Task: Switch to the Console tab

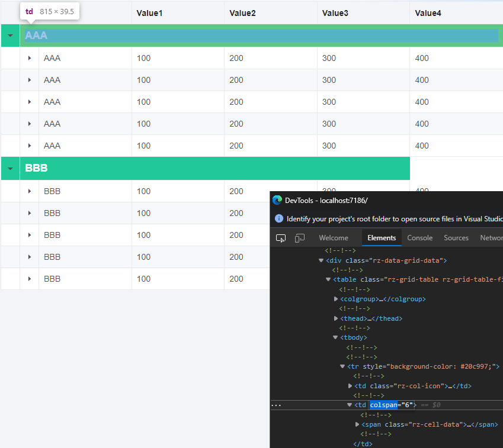Action: (x=419, y=237)
